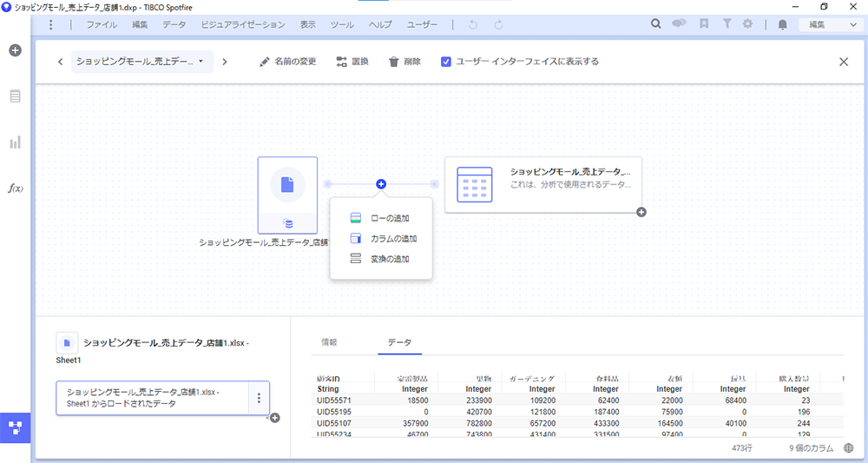The height and width of the screenshot is (463, 868).
Task: Open the ヘルプ menu
Action: [380, 24]
